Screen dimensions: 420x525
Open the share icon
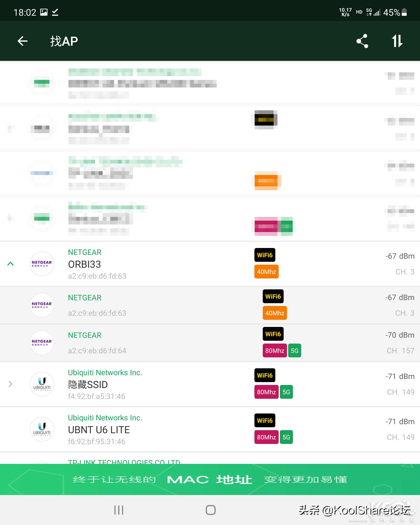[x=362, y=41]
